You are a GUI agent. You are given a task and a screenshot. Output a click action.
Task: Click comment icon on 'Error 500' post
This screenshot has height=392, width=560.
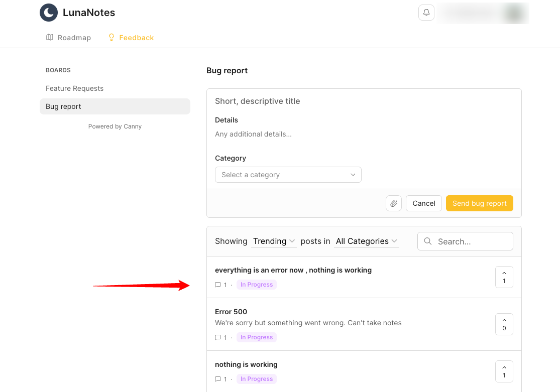(218, 337)
